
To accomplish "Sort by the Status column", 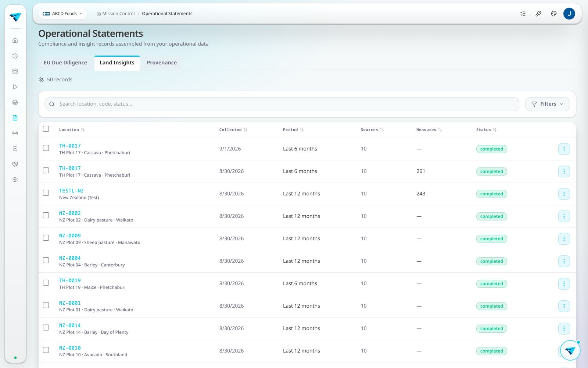I will (x=486, y=130).
